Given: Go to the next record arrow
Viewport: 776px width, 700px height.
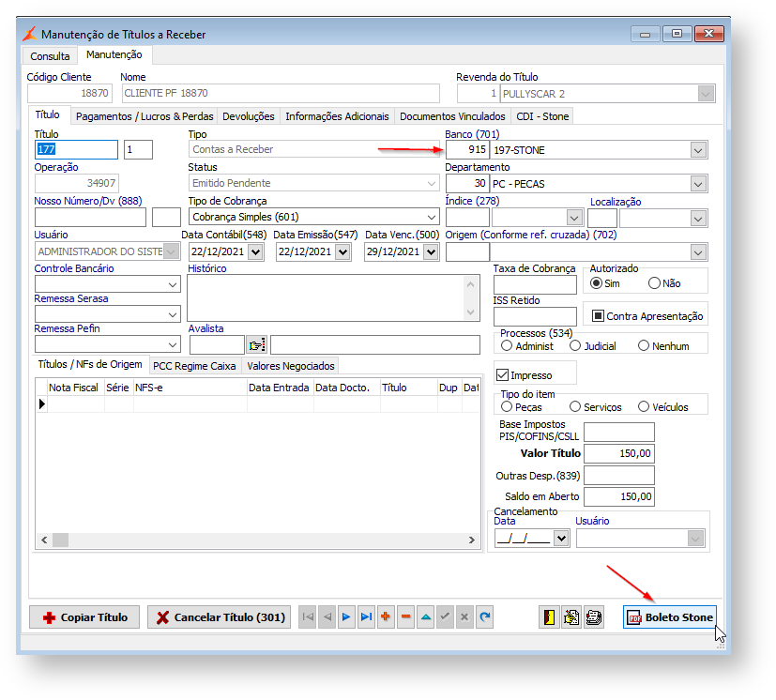Looking at the screenshot, I should pos(346,617).
